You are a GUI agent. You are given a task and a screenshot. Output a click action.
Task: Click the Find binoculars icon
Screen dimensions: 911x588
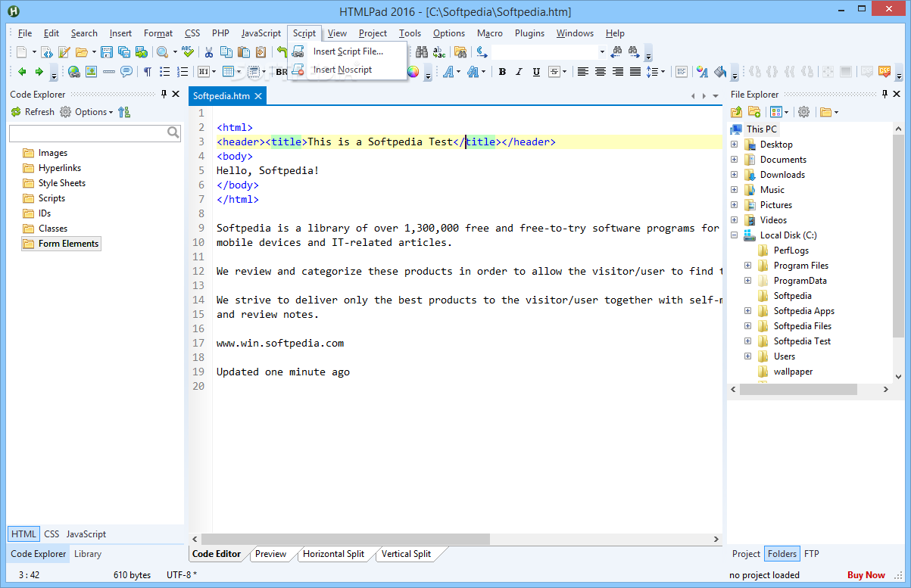421,52
